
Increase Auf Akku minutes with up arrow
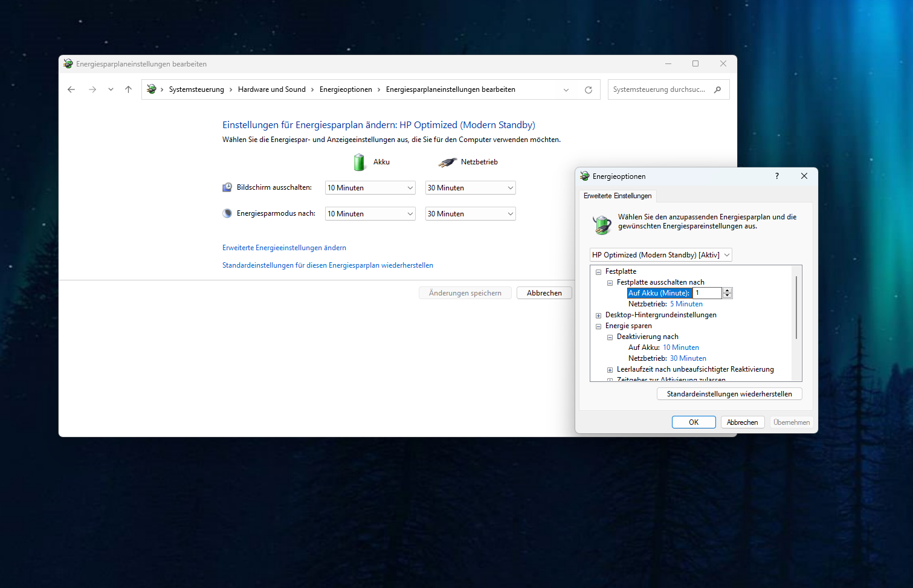727,291
